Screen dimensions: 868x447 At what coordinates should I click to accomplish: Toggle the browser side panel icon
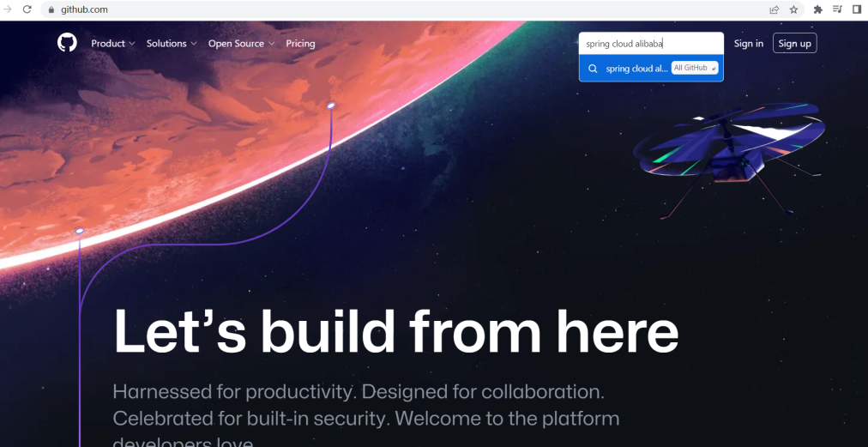pyautogui.click(x=857, y=9)
